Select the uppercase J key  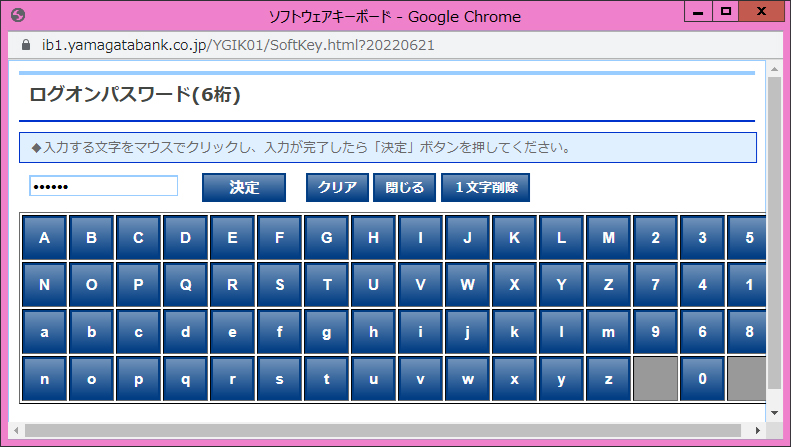467,238
